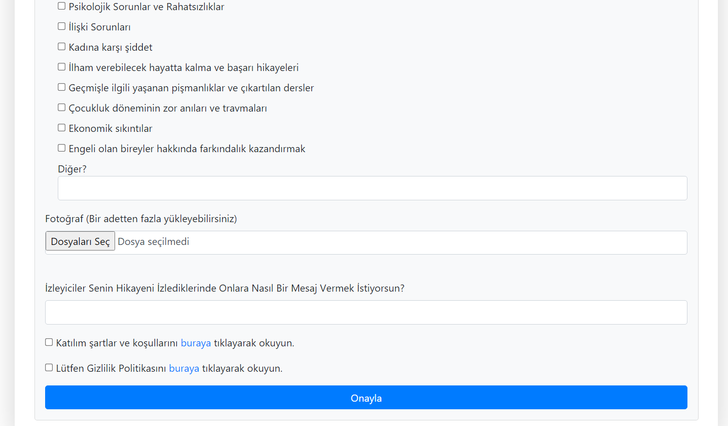Check Psikolojik Sorunlar ve Rahatsızlıklar checkbox
This screenshot has height=426, width=728.
[x=61, y=6]
